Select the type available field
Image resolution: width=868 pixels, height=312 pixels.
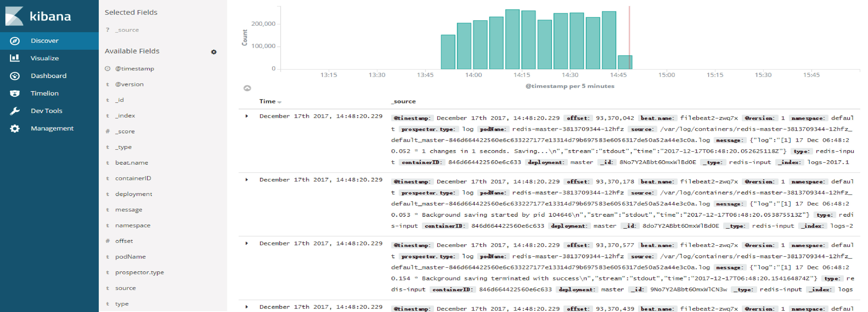(x=122, y=304)
